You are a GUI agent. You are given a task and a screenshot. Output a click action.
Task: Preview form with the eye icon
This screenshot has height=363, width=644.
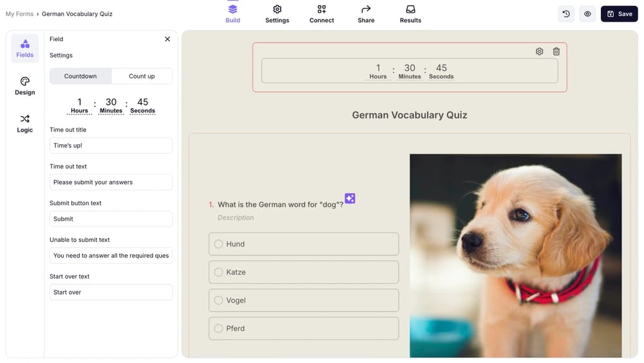pyautogui.click(x=587, y=14)
